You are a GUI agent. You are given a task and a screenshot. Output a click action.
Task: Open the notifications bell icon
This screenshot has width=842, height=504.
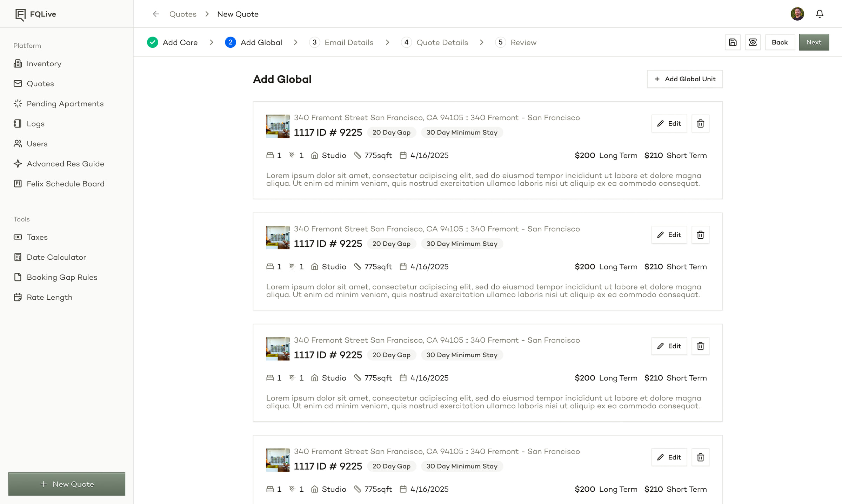(x=820, y=14)
